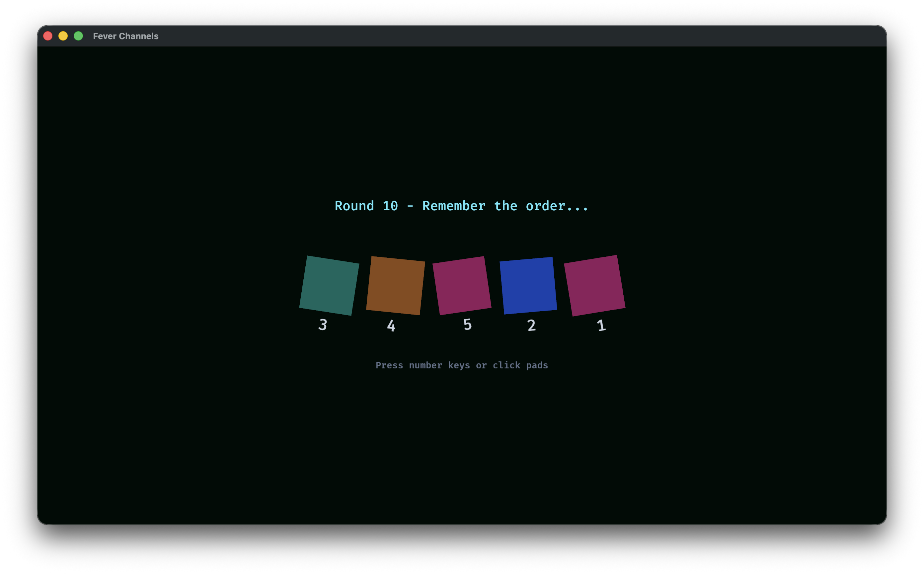Click the teal pad labeled 3
The height and width of the screenshot is (574, 924).
pos(329,285)
